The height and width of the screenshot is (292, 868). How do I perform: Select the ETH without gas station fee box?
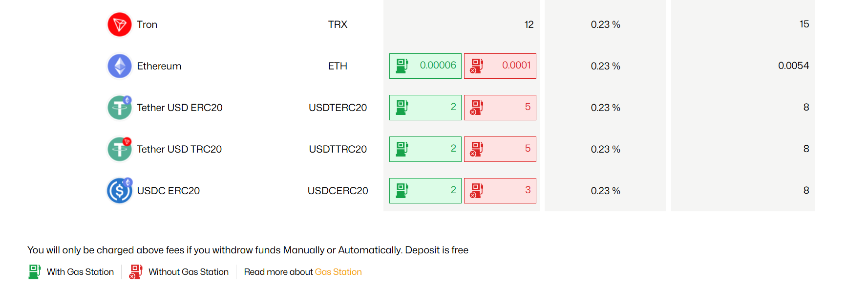click(500, 66)
